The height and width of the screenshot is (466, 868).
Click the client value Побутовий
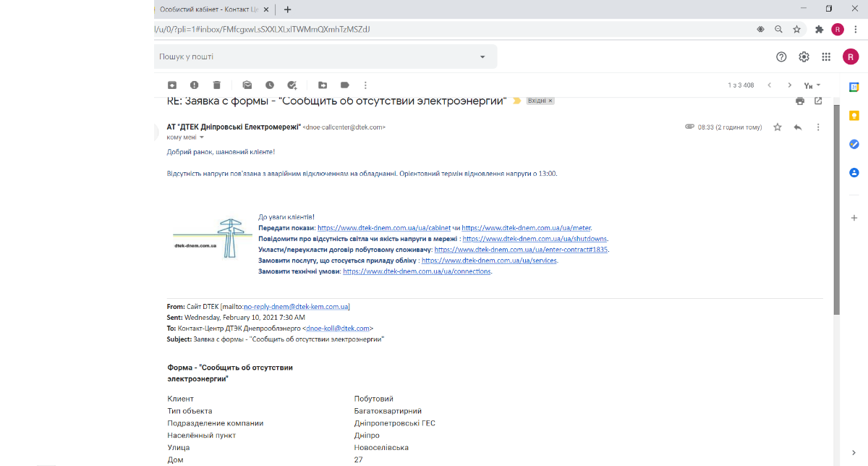pyautogui.click(x=373, y=399)
